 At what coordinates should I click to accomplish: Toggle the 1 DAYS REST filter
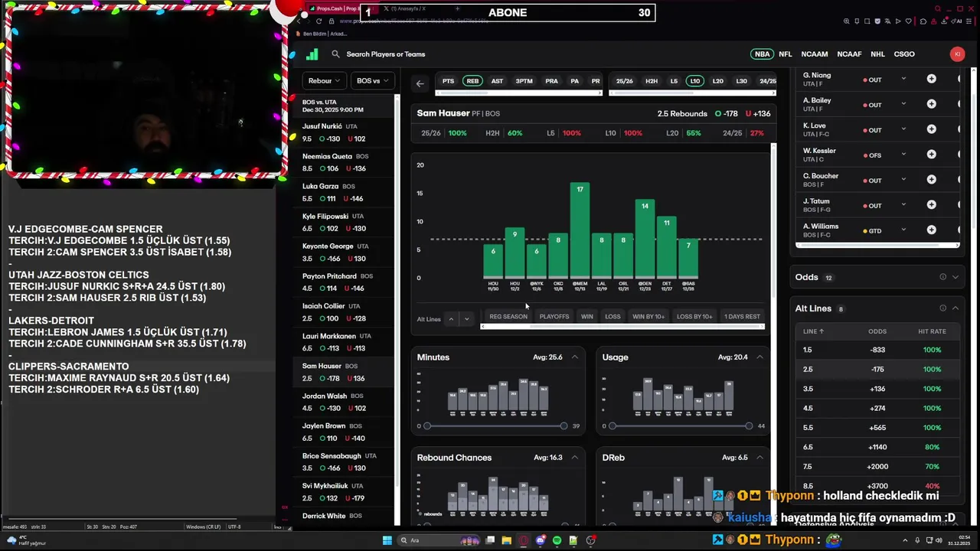[x=742, y=316]
